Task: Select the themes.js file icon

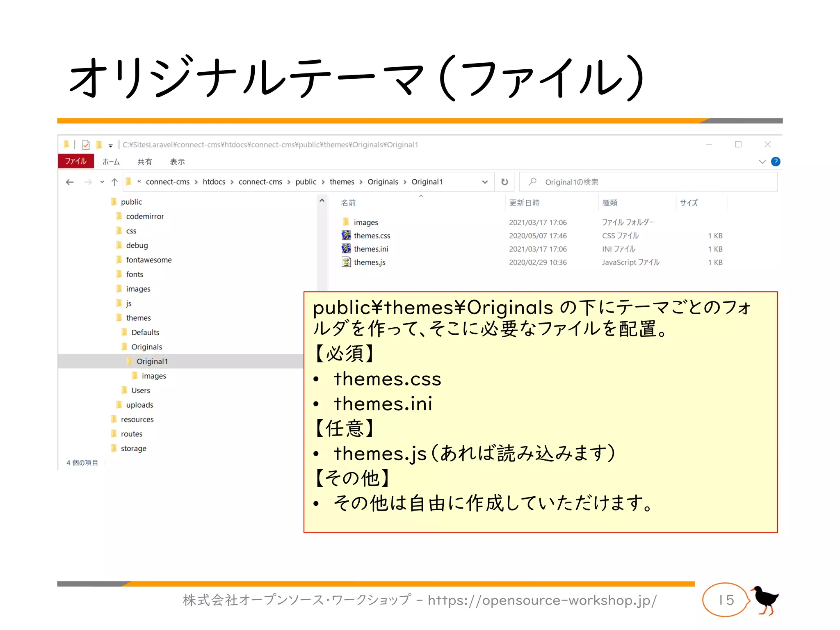Action: coord(346,262)
